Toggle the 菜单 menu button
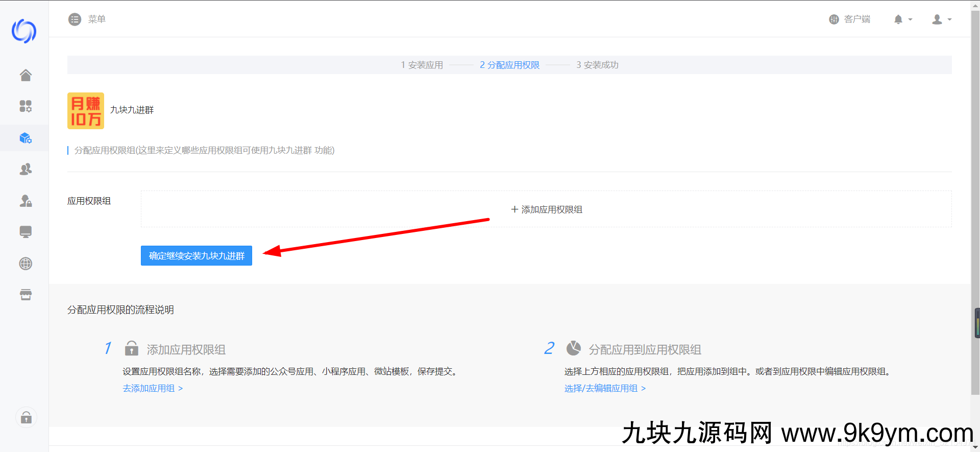Viewport: 980px width, 452px height. coord(87,19)
